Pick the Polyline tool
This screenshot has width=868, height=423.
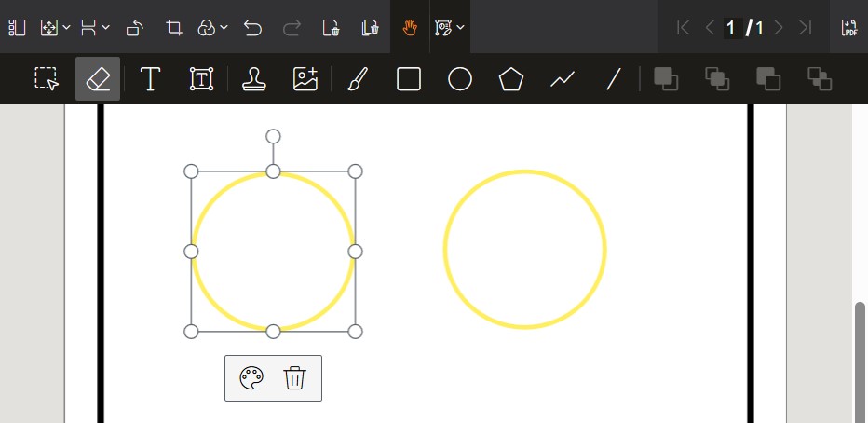pyautogui.click(x=562, y=79)
